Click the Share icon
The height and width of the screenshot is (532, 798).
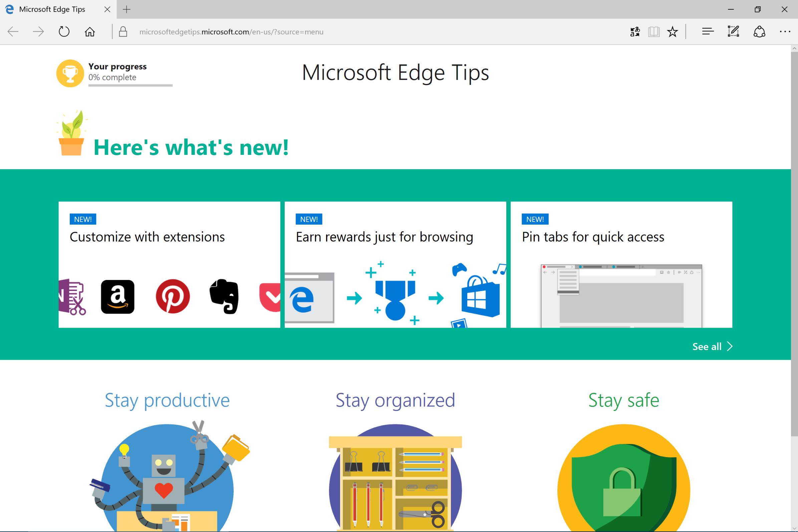pyautogui.click(x=759, y=32)
